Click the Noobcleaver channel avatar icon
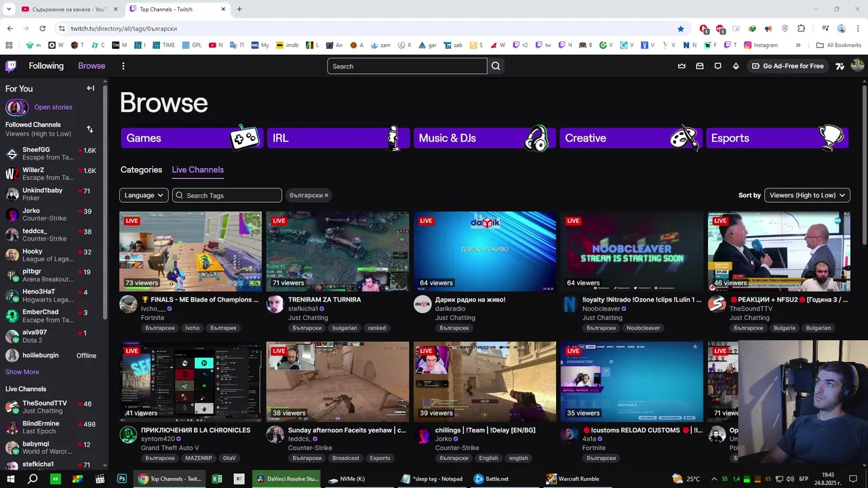This screenshot has height=488, width=868. pos(570,304)
